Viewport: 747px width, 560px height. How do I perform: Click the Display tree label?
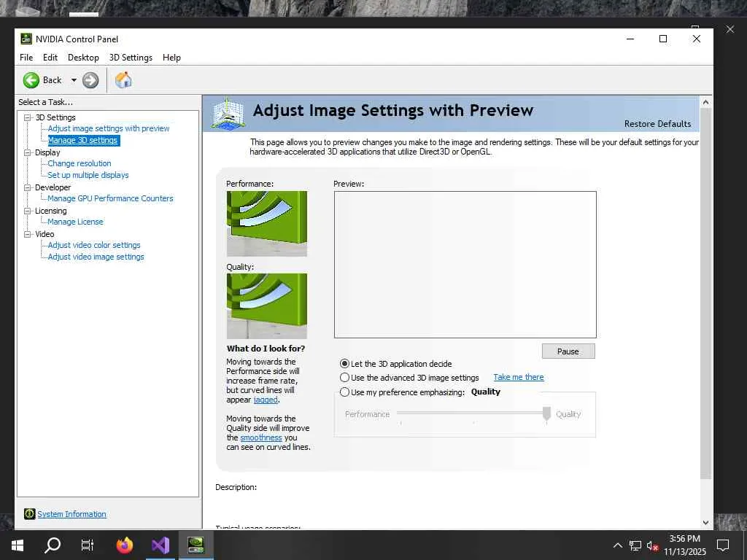pyautogui.click(x=47, y=152)
